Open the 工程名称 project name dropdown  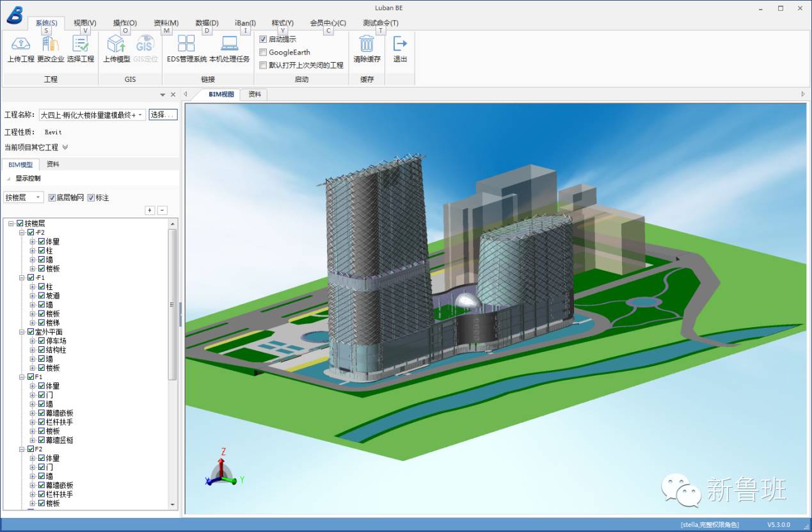92,115
